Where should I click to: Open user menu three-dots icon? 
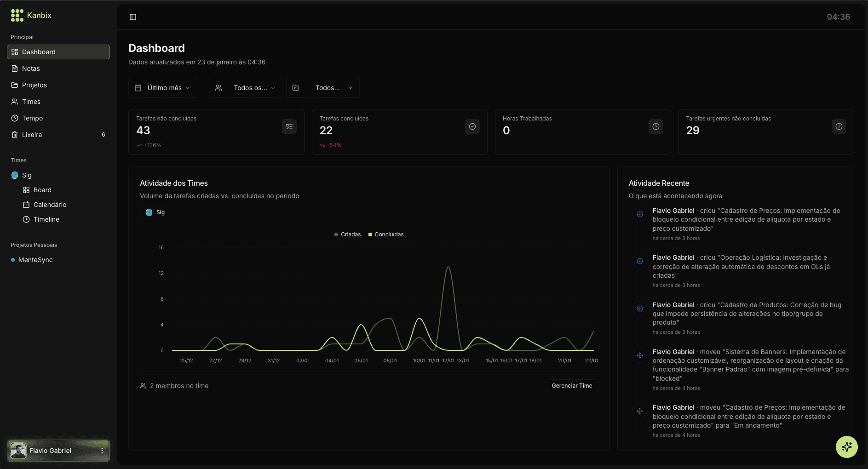[x=102, y=451]
